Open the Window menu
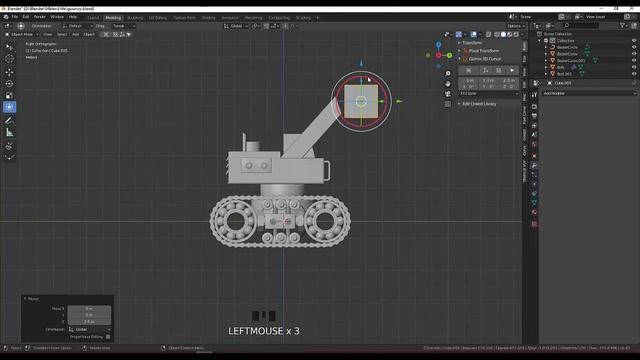Image resolution: width=640 pixels, height=360 pixels. [x=57, y=17]
